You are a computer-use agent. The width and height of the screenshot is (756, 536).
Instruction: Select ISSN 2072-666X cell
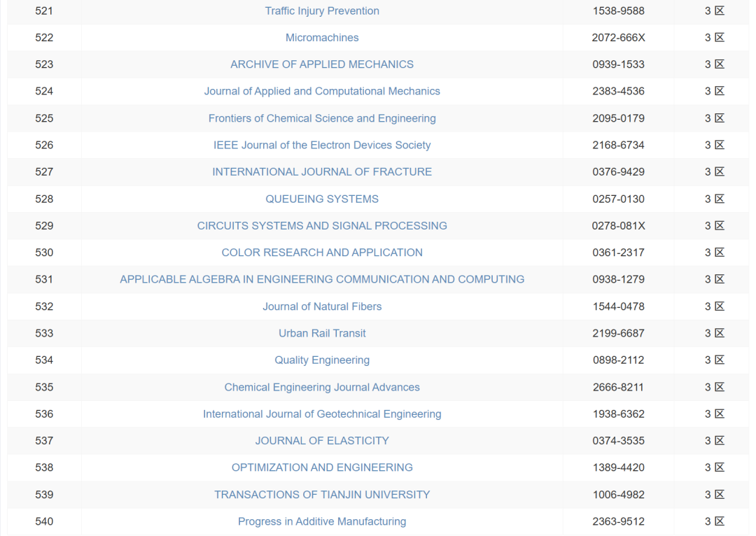coord(619,38)
